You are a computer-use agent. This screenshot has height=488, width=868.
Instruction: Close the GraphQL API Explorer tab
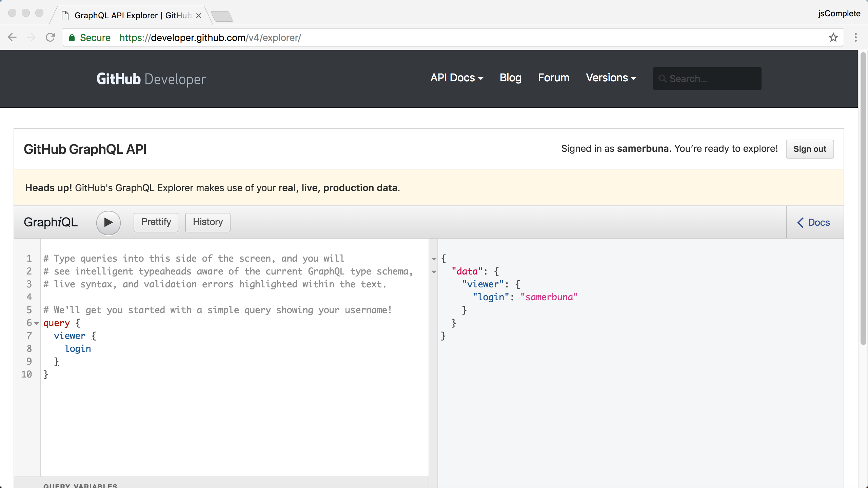(199, 16)
